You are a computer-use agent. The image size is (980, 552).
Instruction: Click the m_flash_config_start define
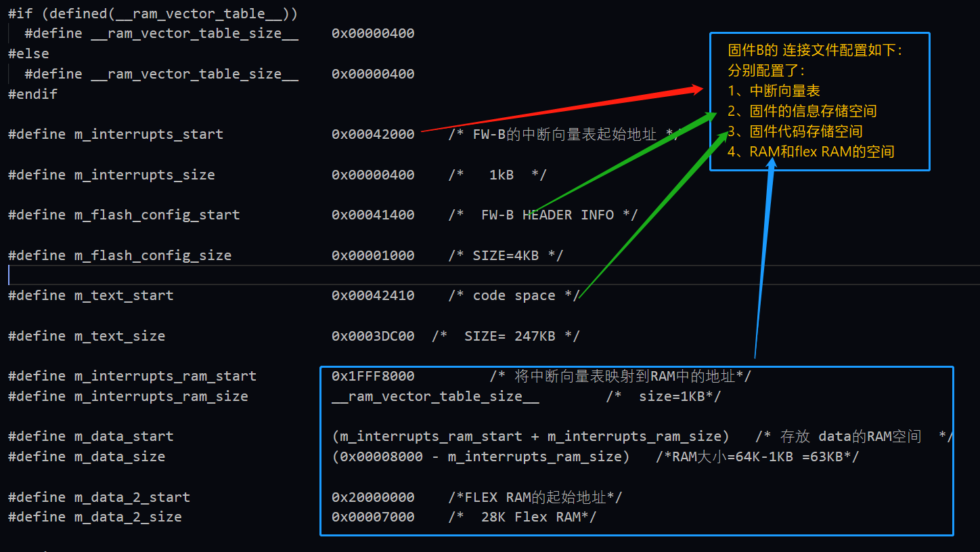pyautogui.click(x=157, y=215)
